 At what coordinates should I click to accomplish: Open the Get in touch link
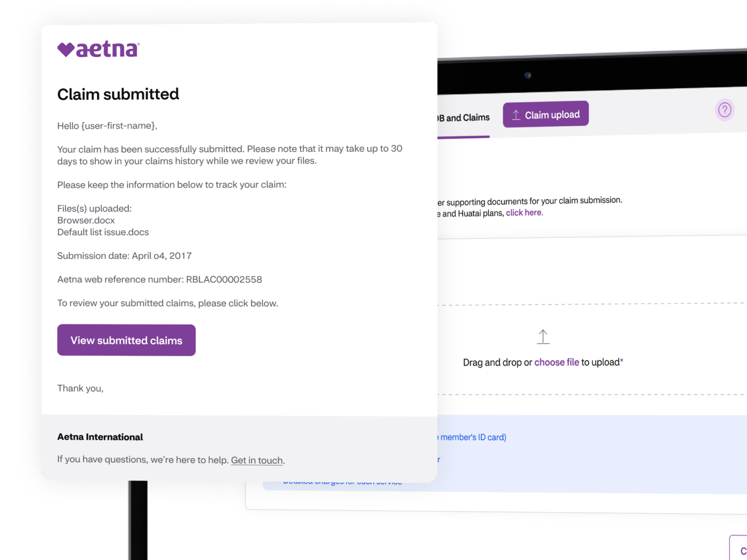[x=257, y=460]
